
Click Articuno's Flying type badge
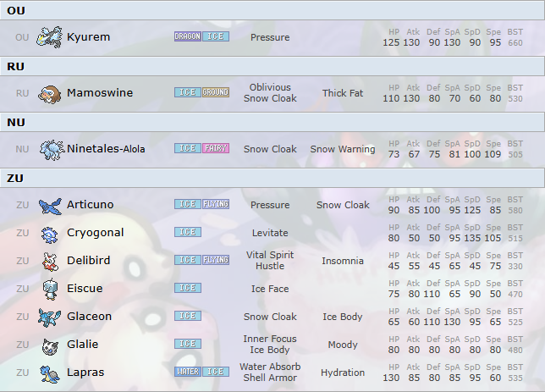[216, 204]
